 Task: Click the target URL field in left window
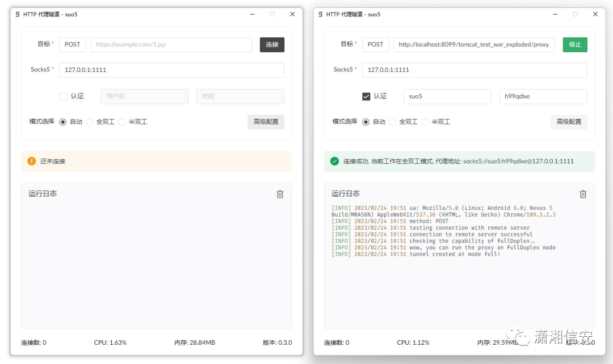(x=171, y=45)
